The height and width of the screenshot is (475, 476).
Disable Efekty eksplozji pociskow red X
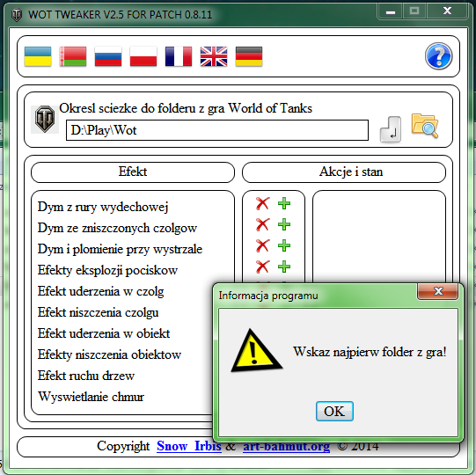(x=262, y=267)
